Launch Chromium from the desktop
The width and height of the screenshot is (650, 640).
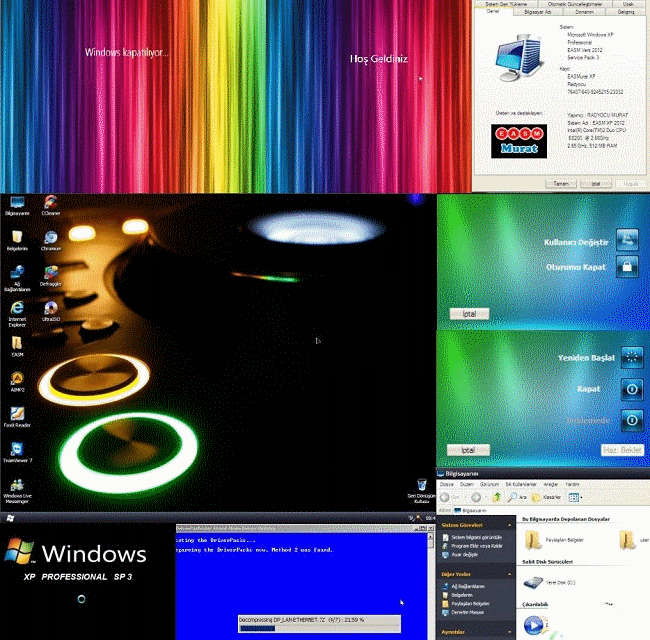pyautogui.click(x=51, y=241)
